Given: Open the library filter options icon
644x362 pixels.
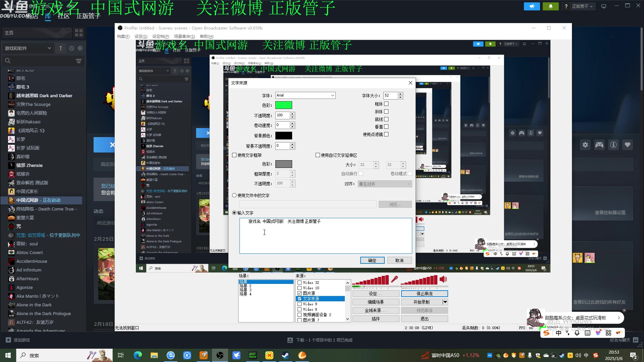Looking at the screenshot, I should pyautogui.click(x=79, y=61).
